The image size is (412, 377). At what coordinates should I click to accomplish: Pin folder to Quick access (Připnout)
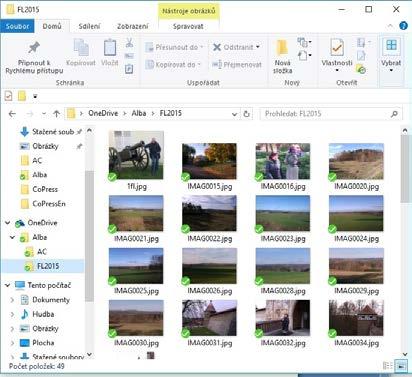tap(34, 57)
